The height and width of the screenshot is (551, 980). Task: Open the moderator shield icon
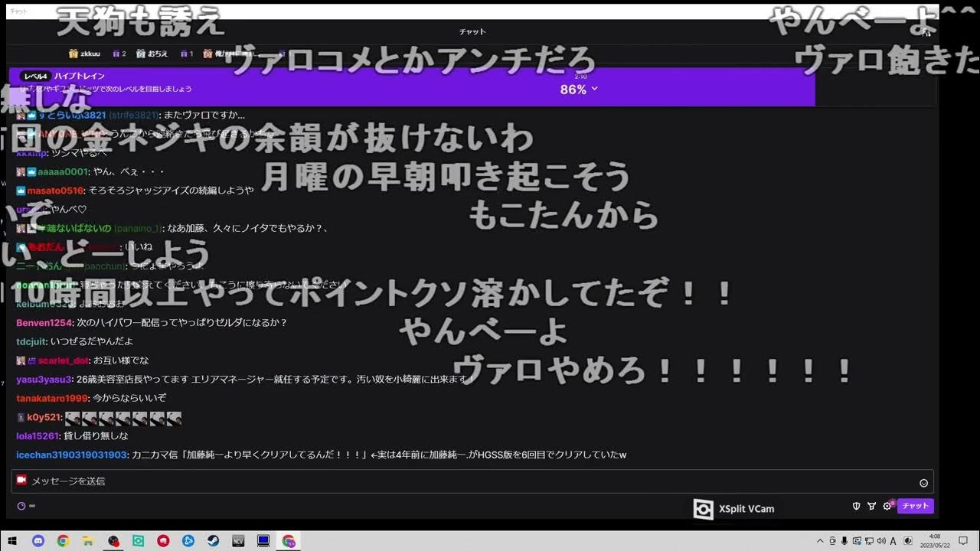[x=857, y=506]
